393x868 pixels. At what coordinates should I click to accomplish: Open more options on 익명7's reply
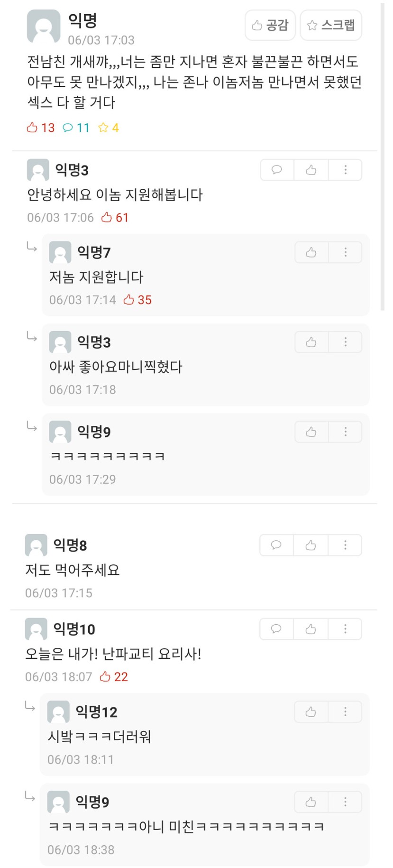click(345, 252)
